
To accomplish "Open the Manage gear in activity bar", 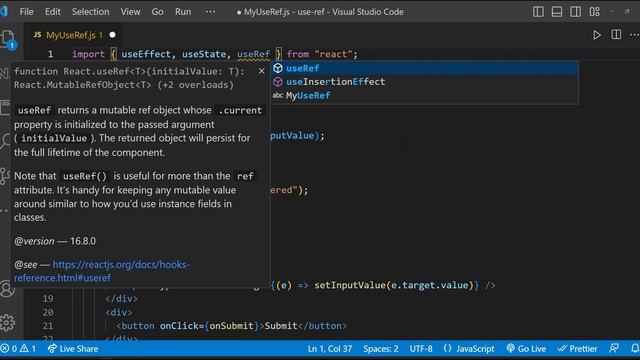I will (7, 322).
